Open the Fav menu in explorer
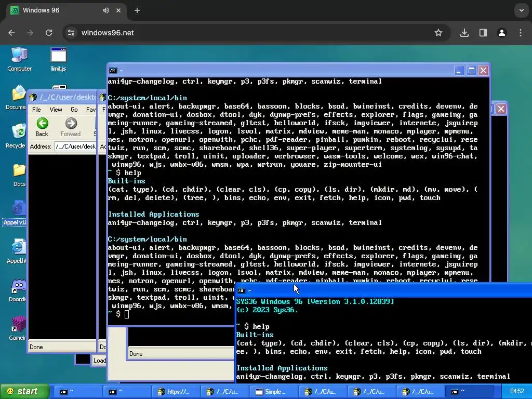532x399 pixels. tap(90, 110)
